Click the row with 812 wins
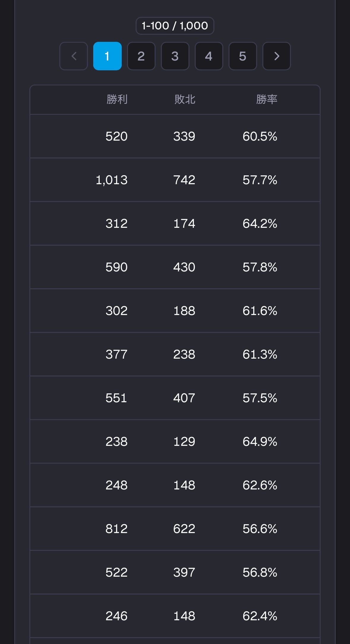The width and height of the screenshot is (350, 644). (175, 529)
